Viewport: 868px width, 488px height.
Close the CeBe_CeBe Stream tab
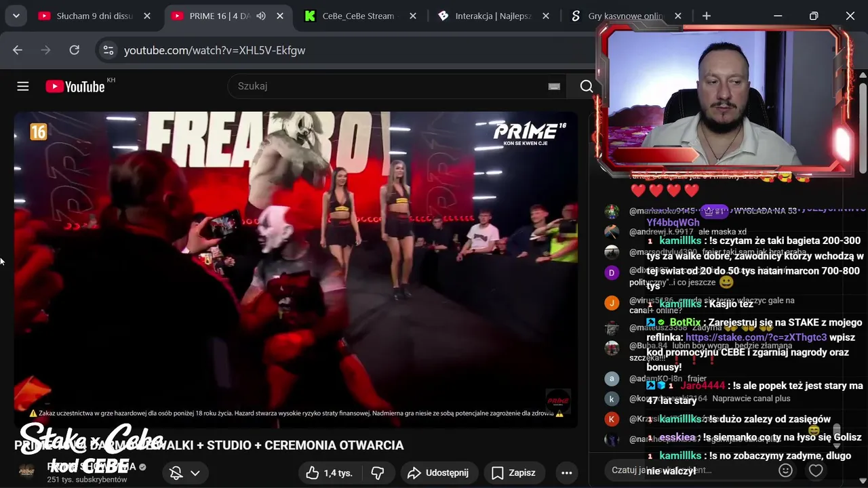point(412,16)
